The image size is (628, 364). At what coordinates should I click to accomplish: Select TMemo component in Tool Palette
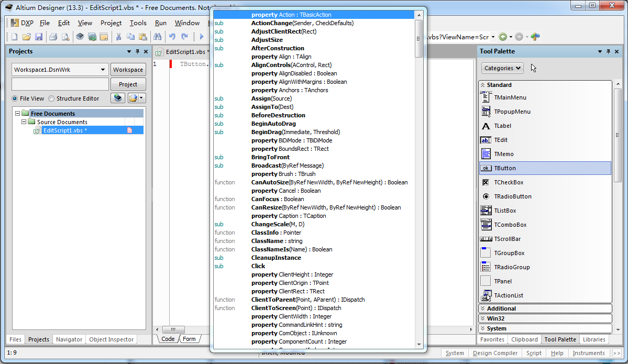point(545,154)
